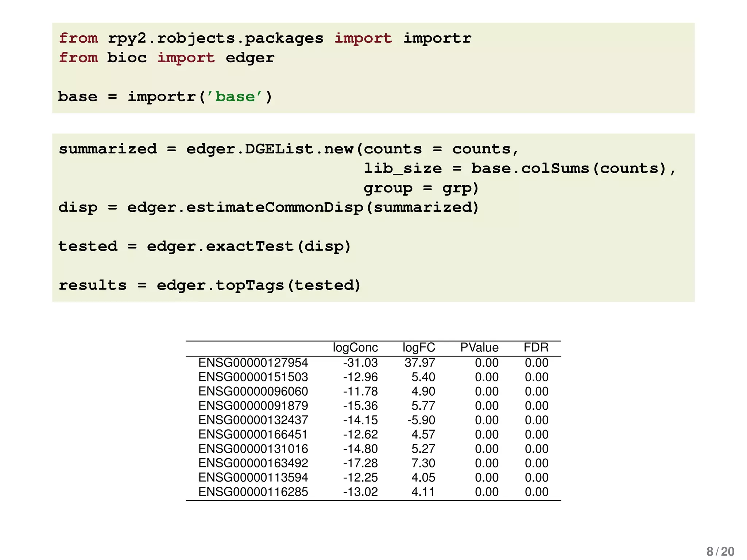
Task: Click the rpy2.robjects.packages import line
Action: [265, 39]
